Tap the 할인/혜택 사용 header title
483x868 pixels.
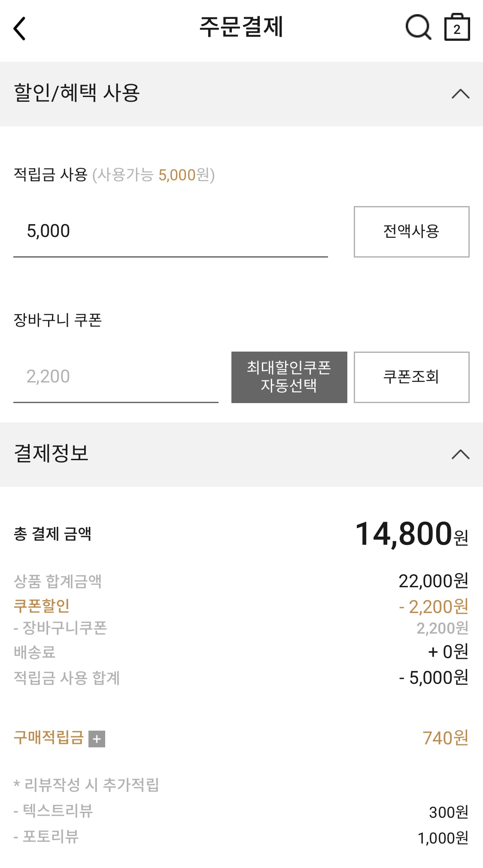point(77,93)
